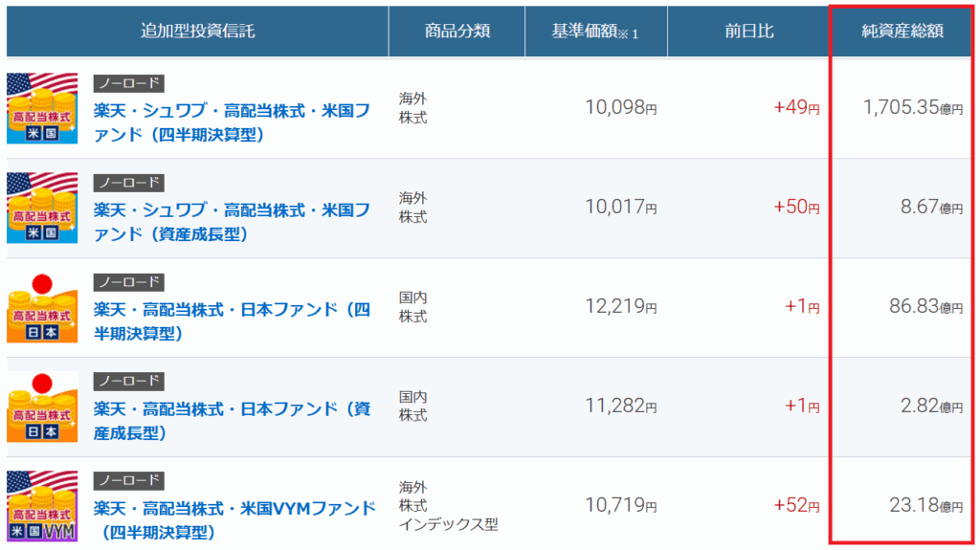The image size is (980, 550).
Task: Click the 1,705.35億円 net assets value
Action: [912, 108]
